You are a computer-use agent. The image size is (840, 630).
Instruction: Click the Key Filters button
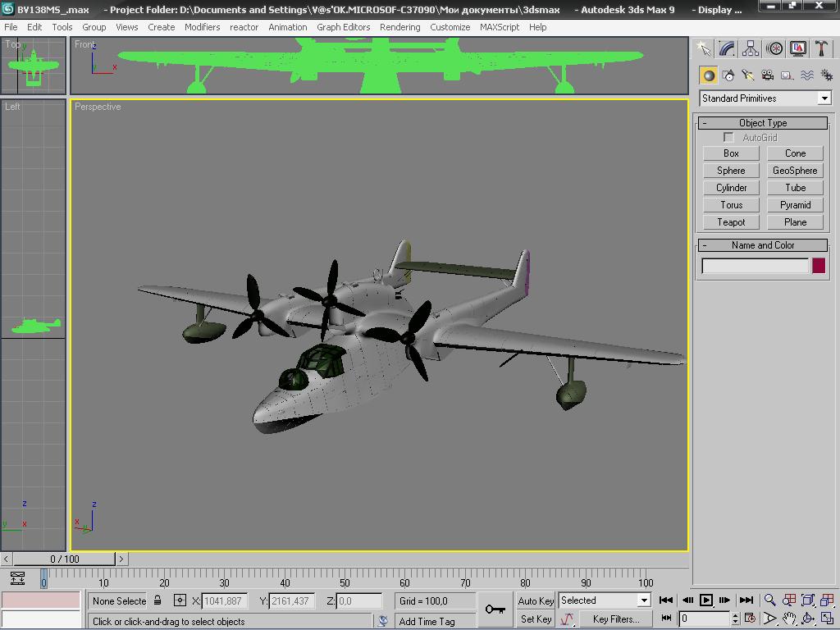(615, 619)
